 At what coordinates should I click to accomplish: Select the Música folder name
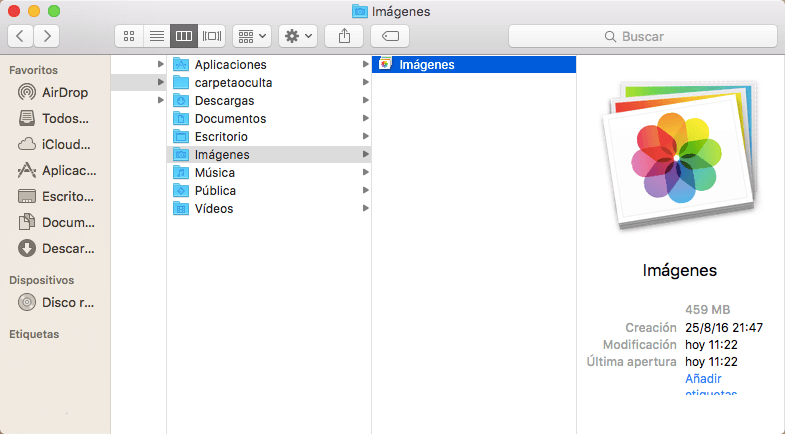point(215,173)
